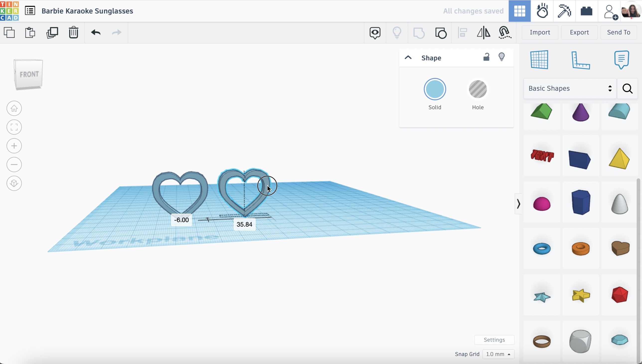Switch to Brick editing mode

pyautogui.click(x=586, y=11)
